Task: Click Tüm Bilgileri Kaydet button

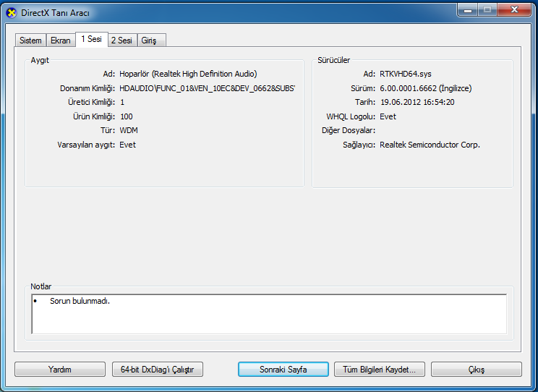Action: 380,370
